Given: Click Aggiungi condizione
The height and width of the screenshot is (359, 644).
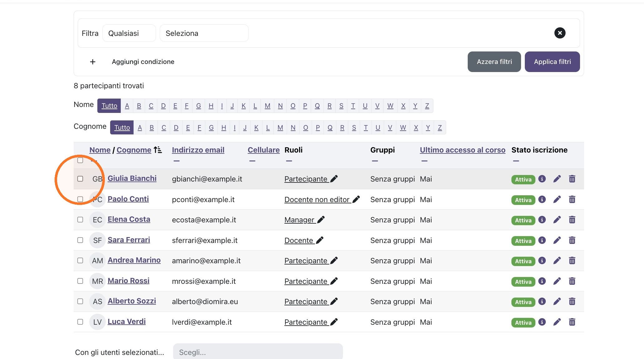Looking at the screenshot, I should 143,62.
